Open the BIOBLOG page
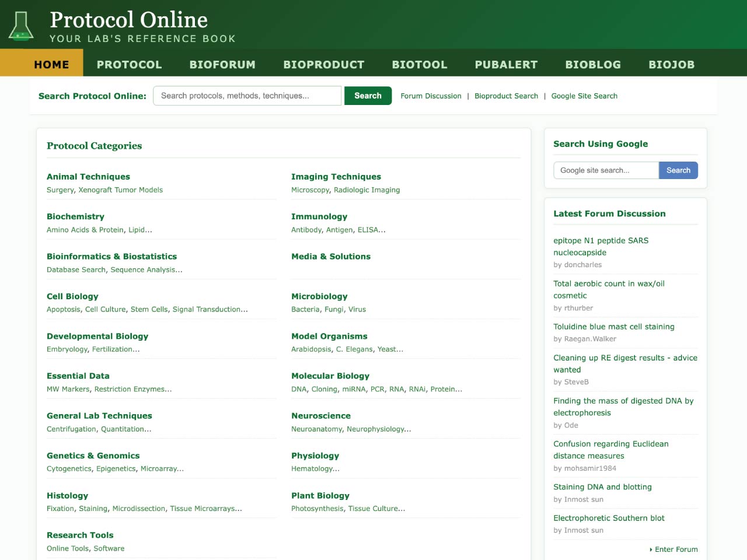The width and height of the screenshot is (747, 560). coord(593,64)
